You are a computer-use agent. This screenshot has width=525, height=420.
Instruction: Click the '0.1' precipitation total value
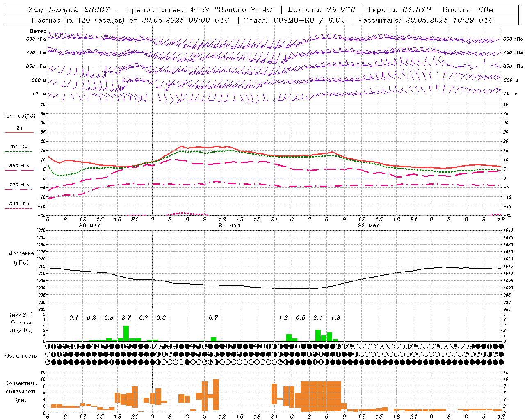click(73, 317)
